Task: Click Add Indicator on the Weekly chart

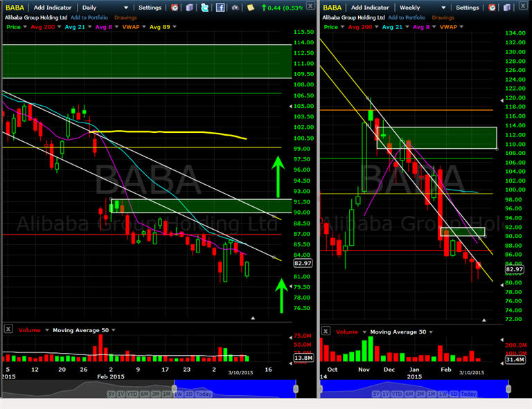Action: point(370,8)
